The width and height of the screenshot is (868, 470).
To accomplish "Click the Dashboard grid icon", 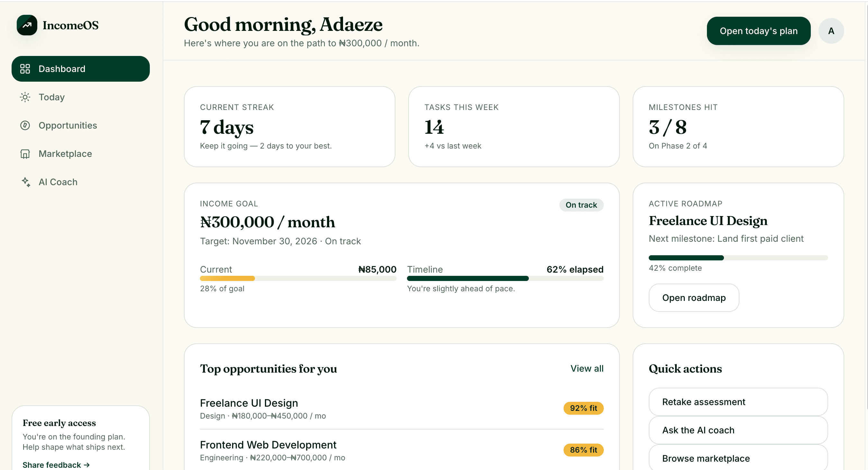I will [25, 69].
